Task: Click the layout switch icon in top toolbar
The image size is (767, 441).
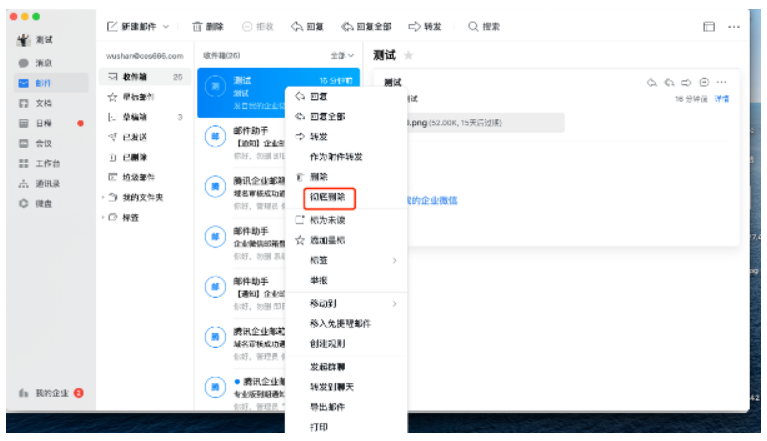Action: 709,26
